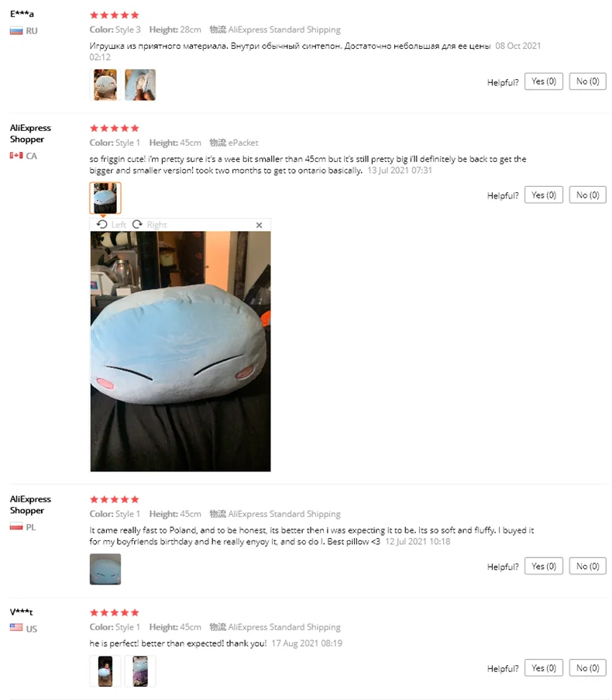Select the highlighted thumbnail in CA review

point(105,198)
